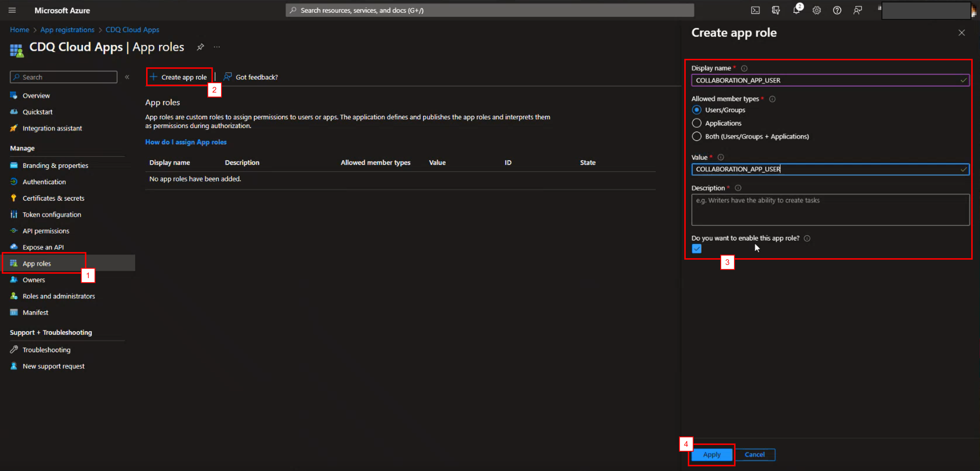
Task: Click the Value field info icon
Action: pyautogui.click(x=721, y=157)
